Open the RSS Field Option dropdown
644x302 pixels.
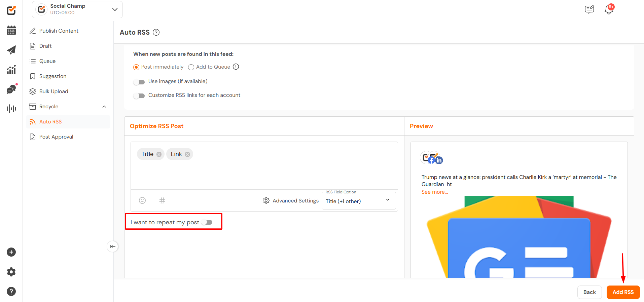pyautogui.click(x=358, y=201)
